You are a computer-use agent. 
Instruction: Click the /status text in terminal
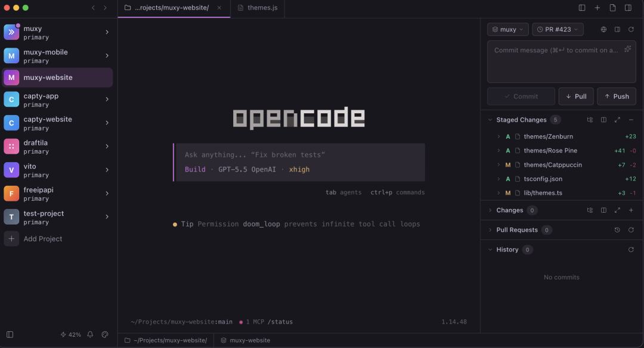280,322
